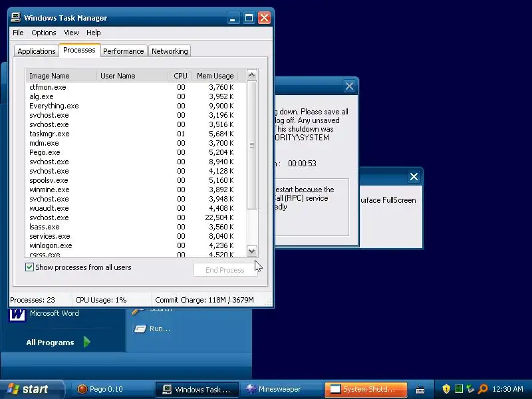532x399 pixels.
Task: Select the Pego.exe process row
Action: click(x=136, y=152)
